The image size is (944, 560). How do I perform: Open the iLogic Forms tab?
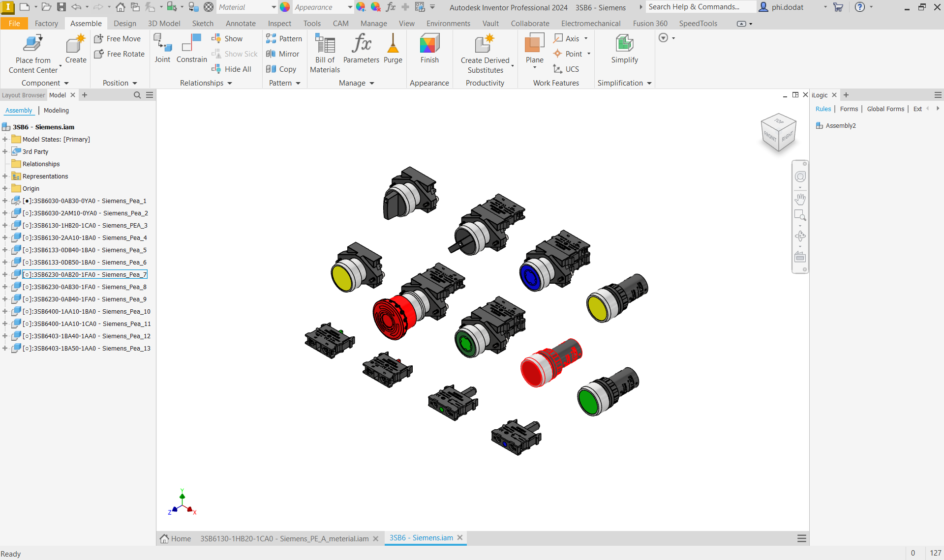849,109
